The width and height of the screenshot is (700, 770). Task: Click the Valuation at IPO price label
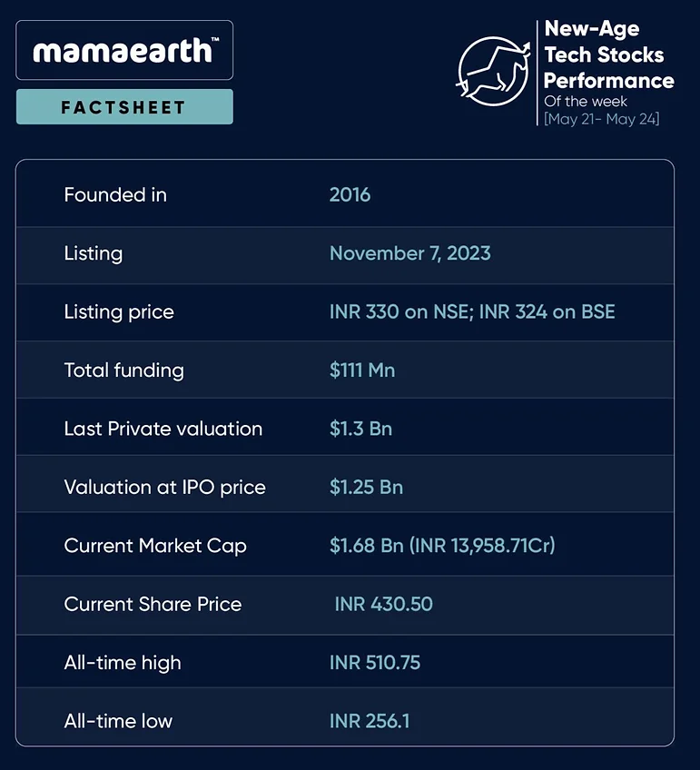165,487
